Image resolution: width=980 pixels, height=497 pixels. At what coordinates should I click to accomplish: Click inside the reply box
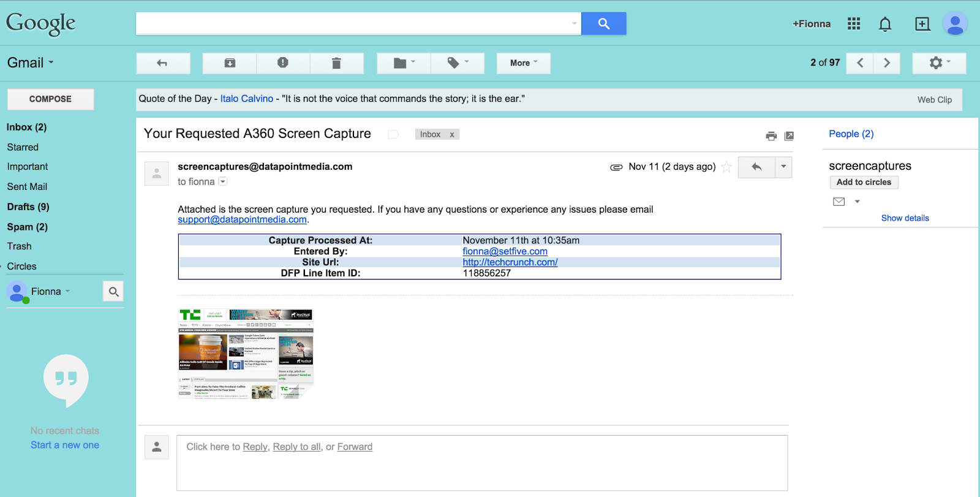click(x=482, y=463)
